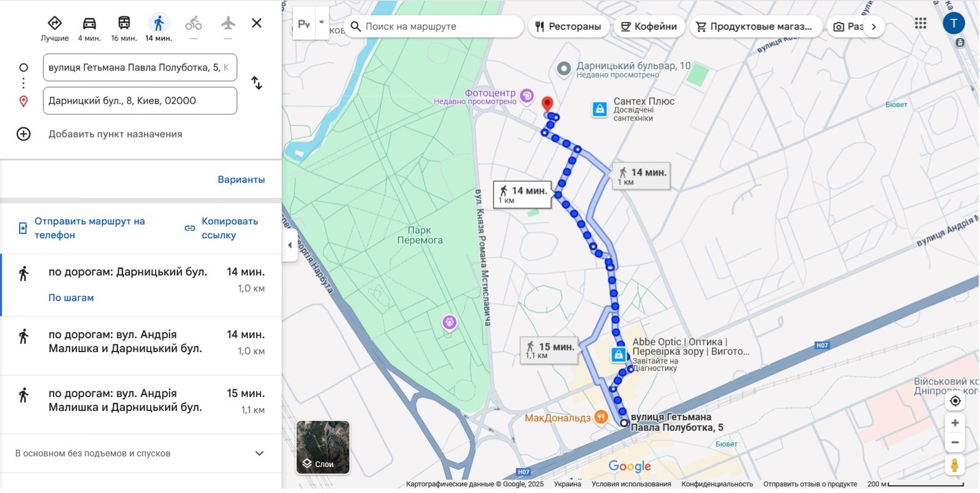Open the МакДональдз restaurant marker
Screen dimensions: 980x493
click(601, 417)
